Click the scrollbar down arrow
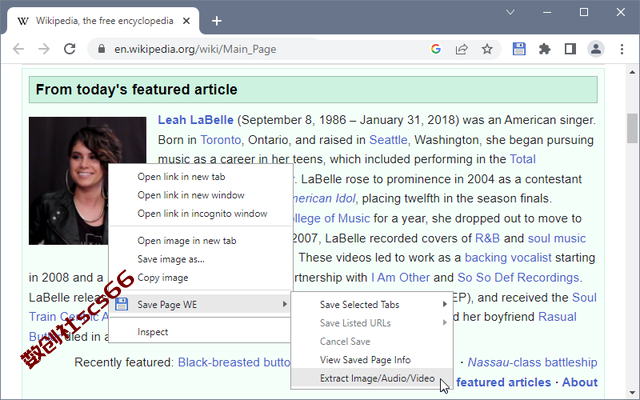This screenshot has height=400, width=640. tap(632, 392)
